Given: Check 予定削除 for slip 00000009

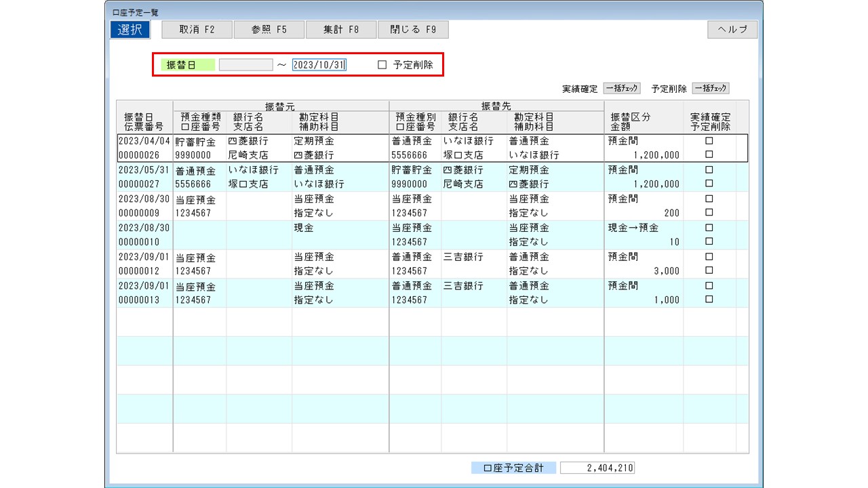Looking at the screenshot, I should pos(709,213).
